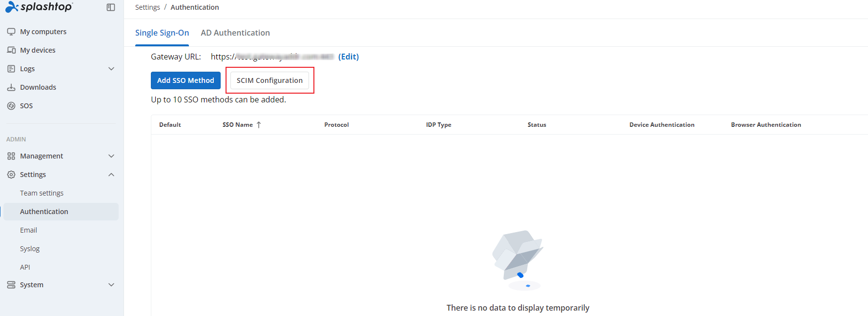Viewport: 868px width, 316px height.
Task: Edit the Gateway URL
Action: pos(349,57)
